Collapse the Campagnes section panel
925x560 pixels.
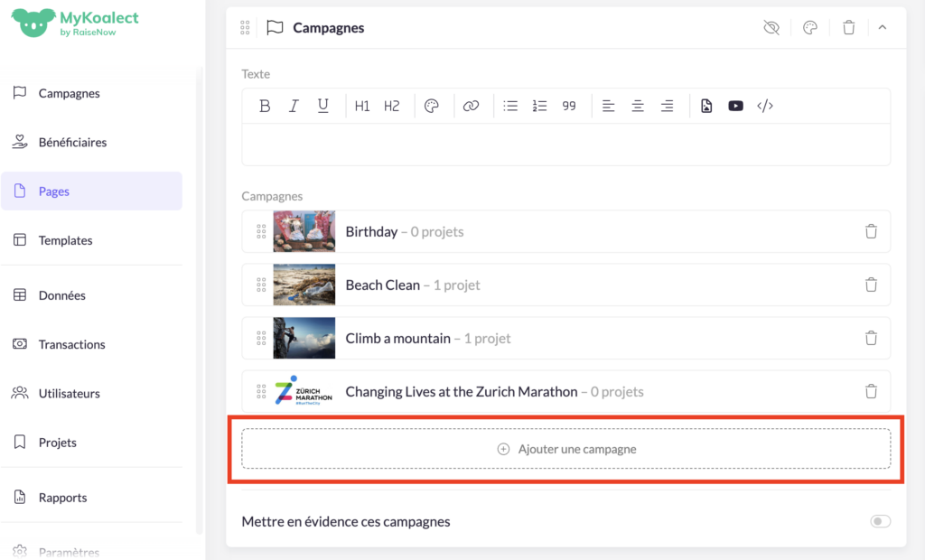[883, 27]
